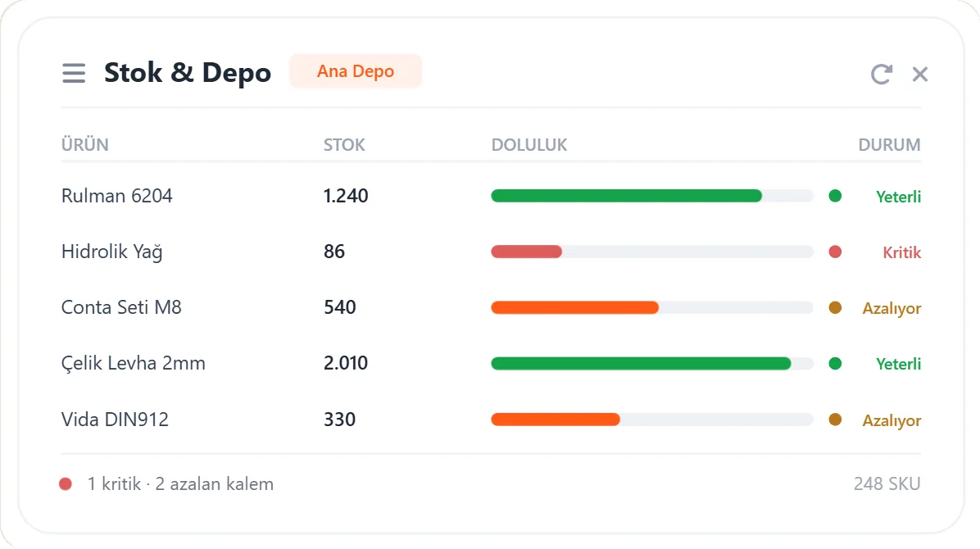980x549 pixels.
Task: Open the hamburger menu icon
Action: 74,73
